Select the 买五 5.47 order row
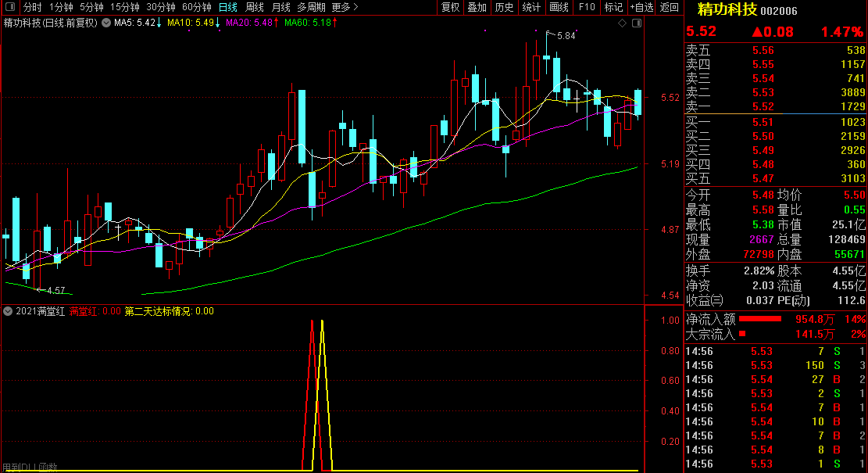 [x=775, y=178]
